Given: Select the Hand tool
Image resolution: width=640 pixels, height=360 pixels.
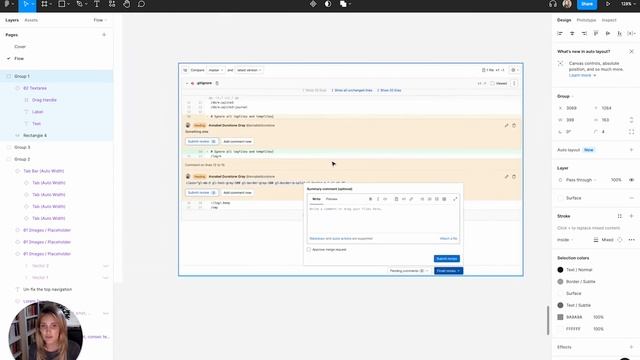Looking at the screenshot, I should click(127, 4).
